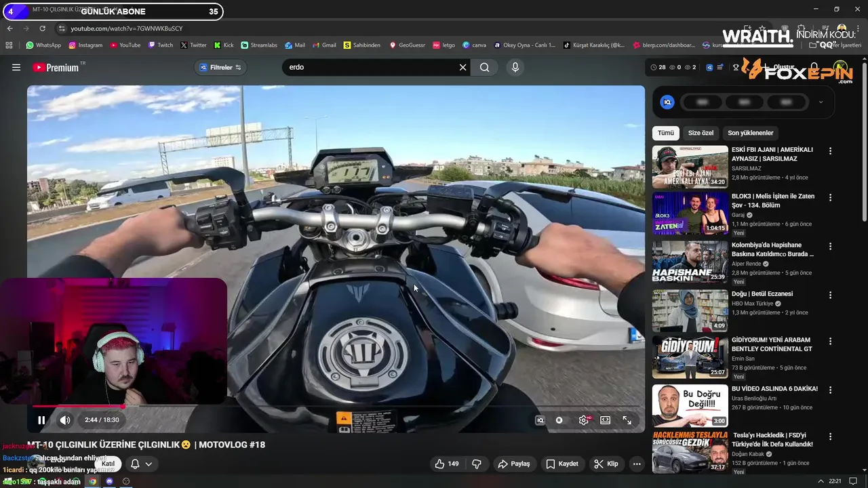Open the apps grid in bookmarks bar
The width and height of the screenshot is (868, 488).
tap(9, 45)
